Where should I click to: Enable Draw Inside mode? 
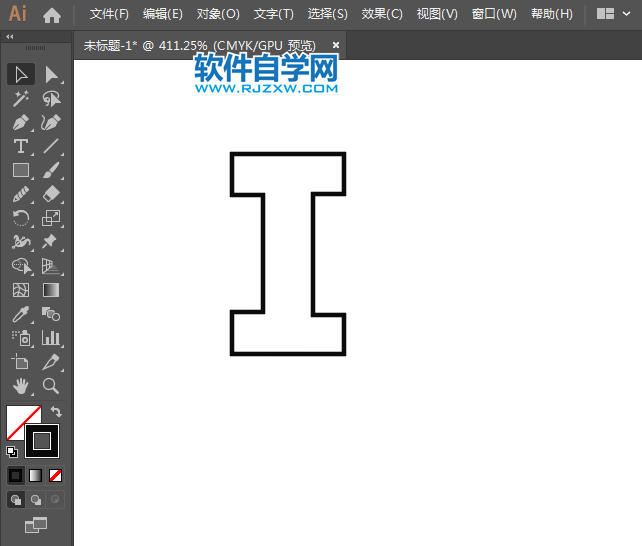click(x=55, y=500)
